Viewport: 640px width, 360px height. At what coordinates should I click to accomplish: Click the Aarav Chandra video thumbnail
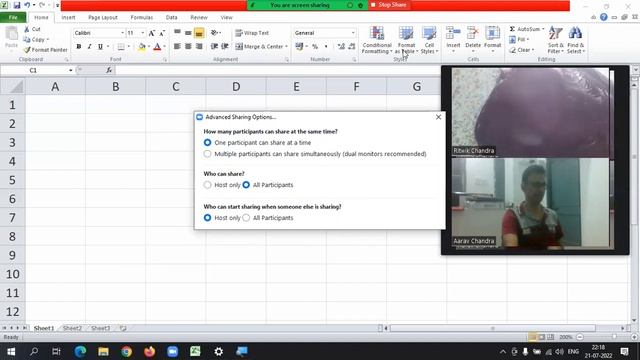point(531,203)
